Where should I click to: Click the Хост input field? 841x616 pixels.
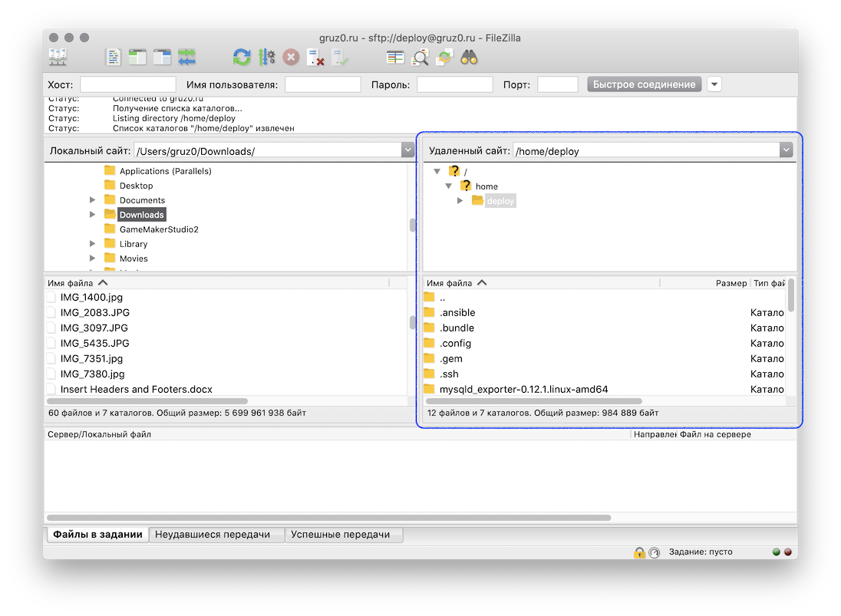pos(127,84)
